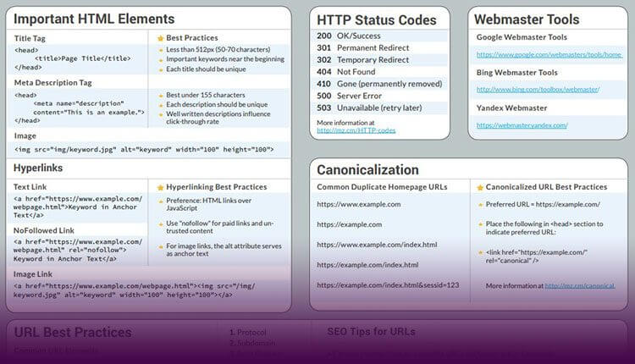Click the 200 OK/Success row
The height and width of the screenshot is (364, 635).
(x=379, y=36)
